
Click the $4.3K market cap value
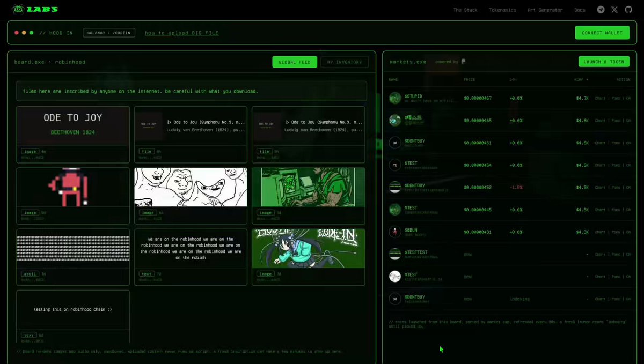pyautogui.click(x=582, y=232)
